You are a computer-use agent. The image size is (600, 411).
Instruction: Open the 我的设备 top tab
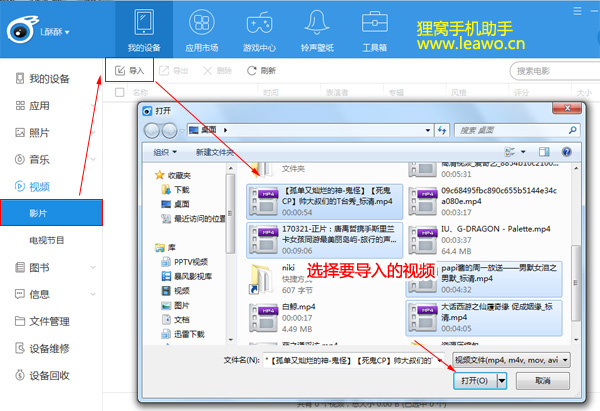point(144,31)
